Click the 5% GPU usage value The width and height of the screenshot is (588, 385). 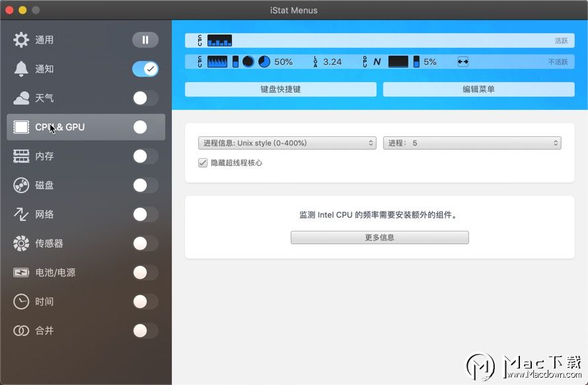pyautogui.click(x=429, y=62)
